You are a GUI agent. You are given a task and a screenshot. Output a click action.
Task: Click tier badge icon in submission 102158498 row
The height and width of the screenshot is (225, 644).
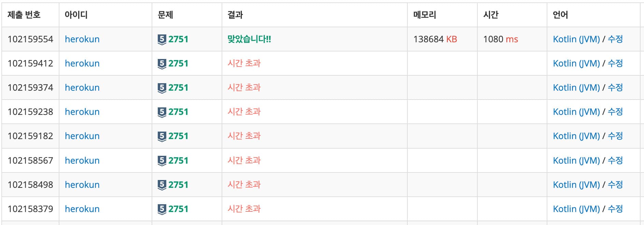coord(162,185)
